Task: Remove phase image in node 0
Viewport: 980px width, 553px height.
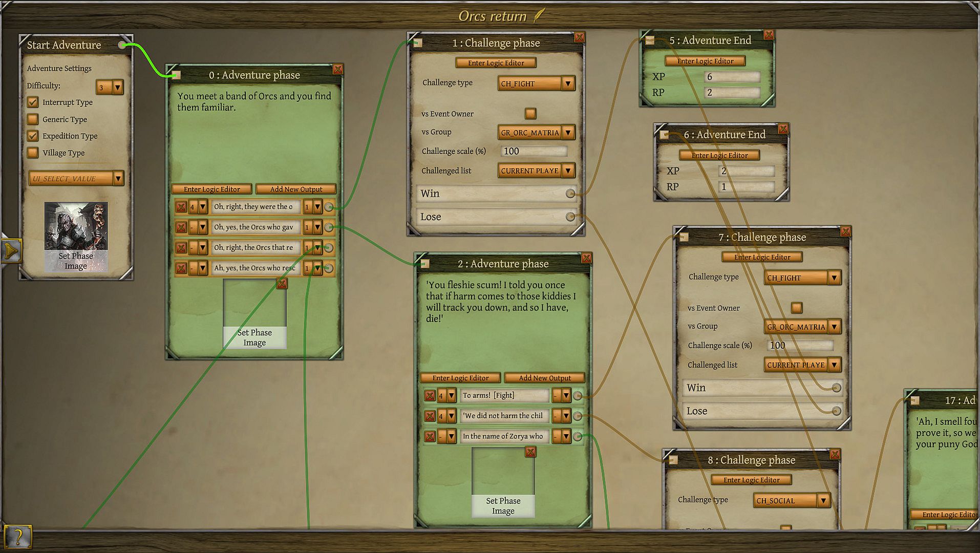Action: click(x=282, y=284)
